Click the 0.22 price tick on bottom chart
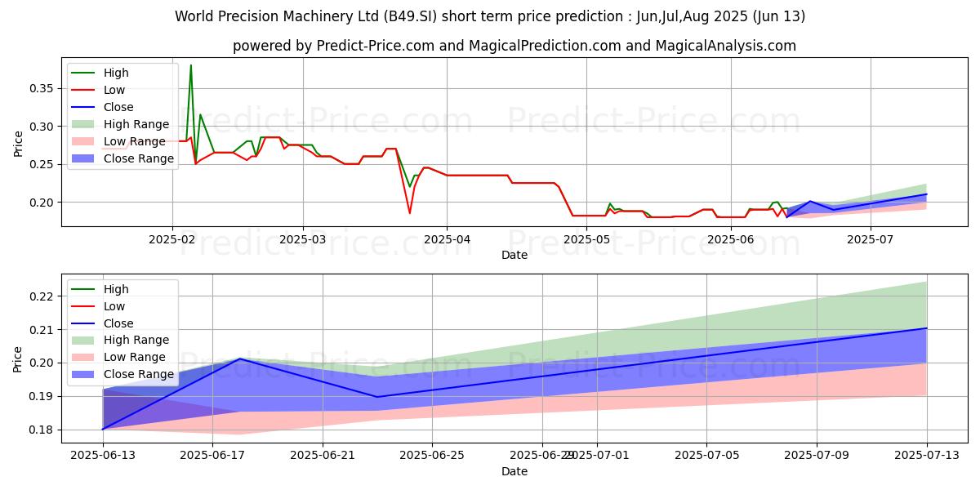The width and height of the screenshot is (980, 490). [x=42, y=296]
